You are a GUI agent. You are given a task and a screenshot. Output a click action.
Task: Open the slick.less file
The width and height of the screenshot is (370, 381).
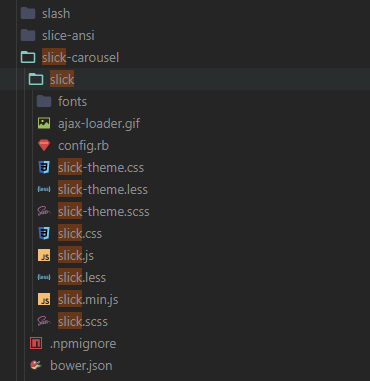[x=82, y=277]
